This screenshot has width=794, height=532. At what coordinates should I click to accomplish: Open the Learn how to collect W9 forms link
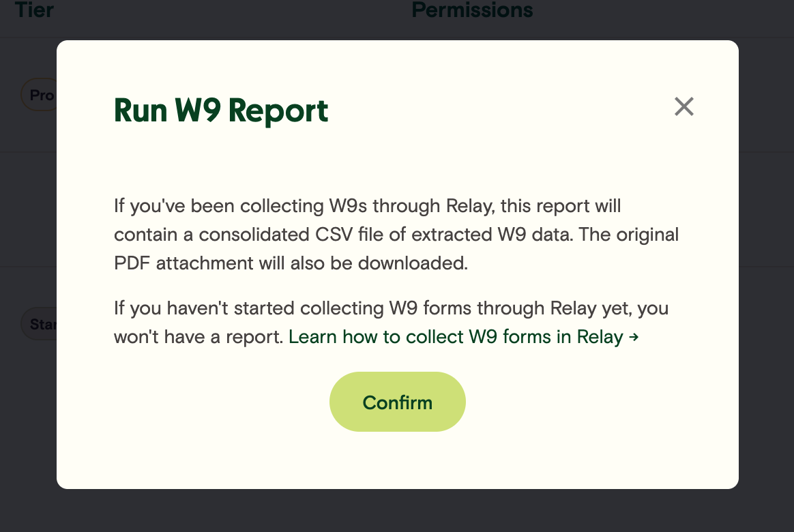[x=457, y=336]
